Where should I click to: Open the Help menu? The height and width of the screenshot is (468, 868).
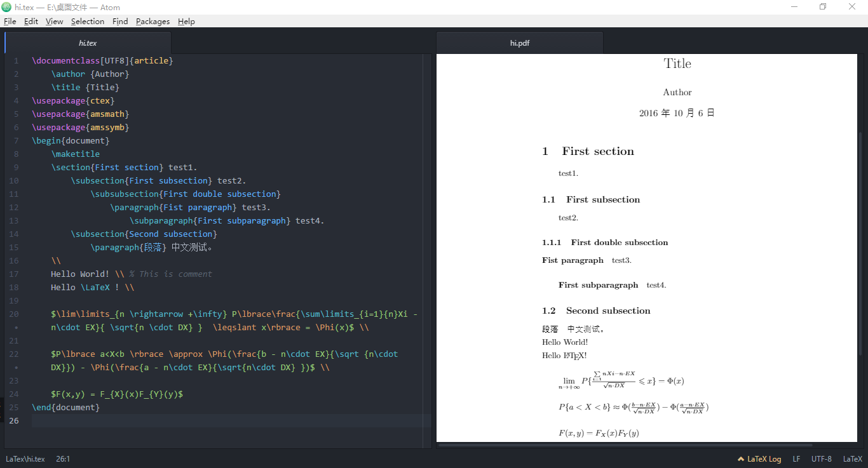click(186, 21)
